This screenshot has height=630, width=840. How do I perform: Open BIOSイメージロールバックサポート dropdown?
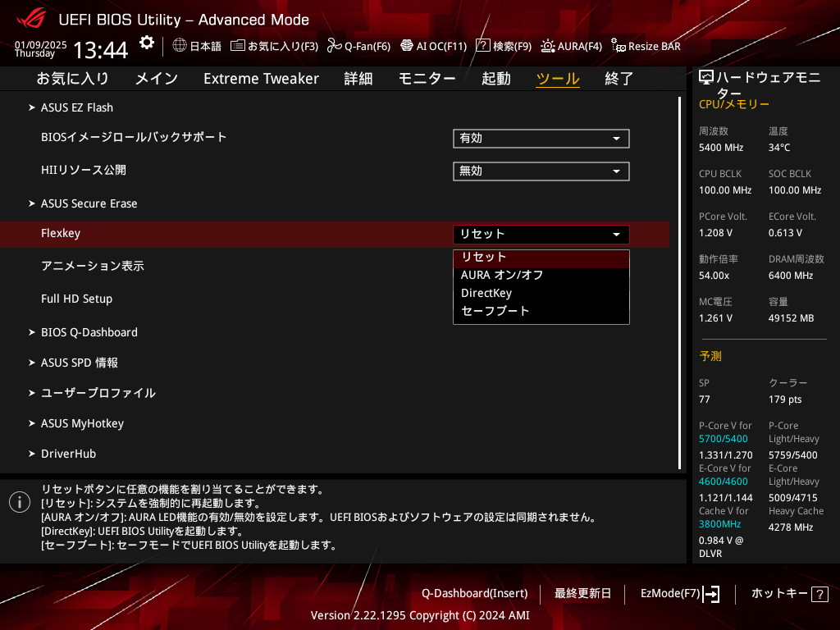pyautogui.click(x=541, y=139)
